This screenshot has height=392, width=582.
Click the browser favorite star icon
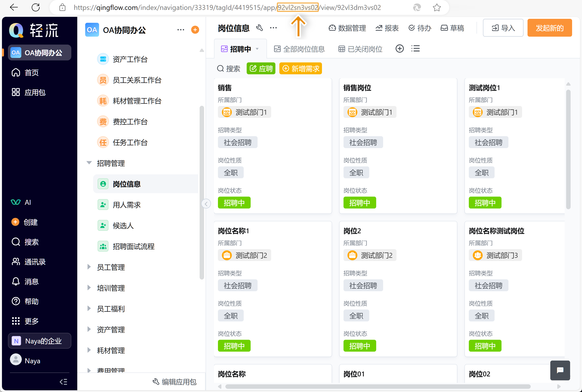[x=436, y=7]
